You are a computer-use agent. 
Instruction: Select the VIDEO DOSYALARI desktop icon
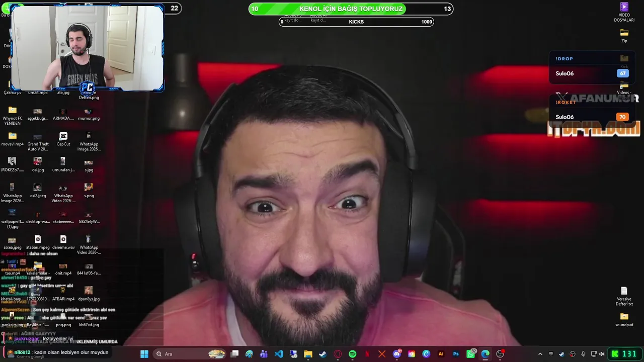point(624,12)
